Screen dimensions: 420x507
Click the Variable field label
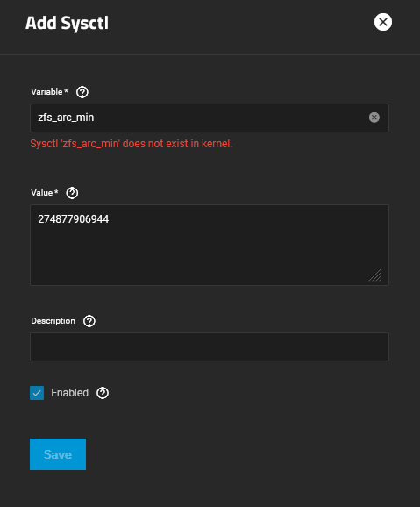click(46, 92)
